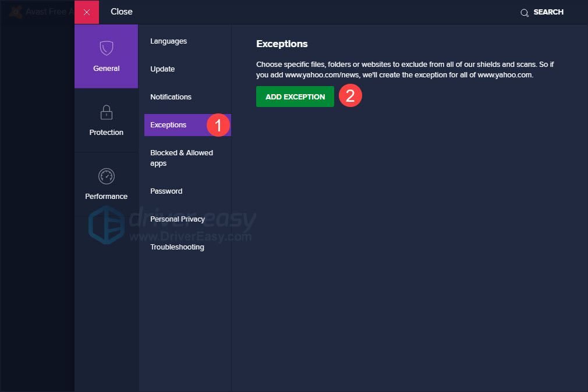Open the Troubleshooting section
Screen dimensions: 588x392
[177, 247]
